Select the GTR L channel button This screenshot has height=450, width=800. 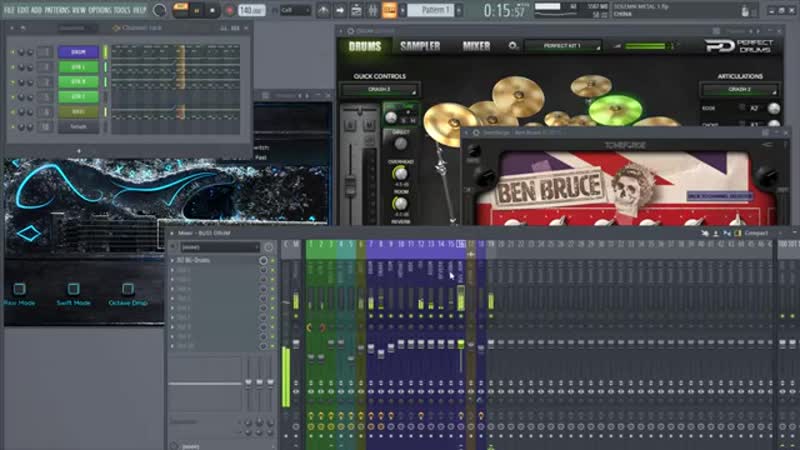78,67
